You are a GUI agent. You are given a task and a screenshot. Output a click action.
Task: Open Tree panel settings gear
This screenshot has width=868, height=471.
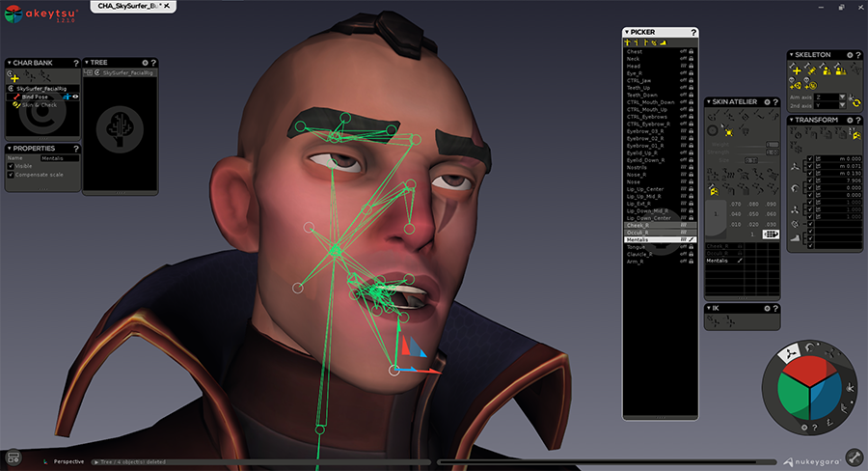145,63
